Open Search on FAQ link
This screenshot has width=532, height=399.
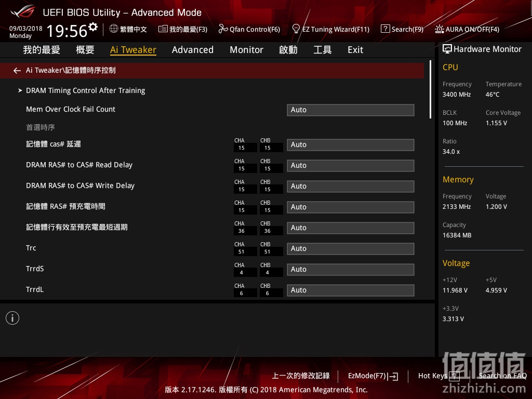tap(502, 376)
